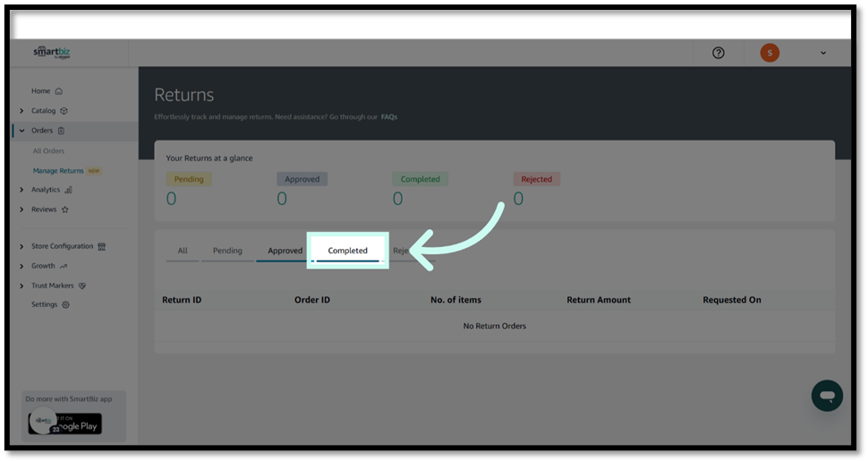Click the Settings gear icon
Screen dimensions: 868x462
click(x=65, y=304)
